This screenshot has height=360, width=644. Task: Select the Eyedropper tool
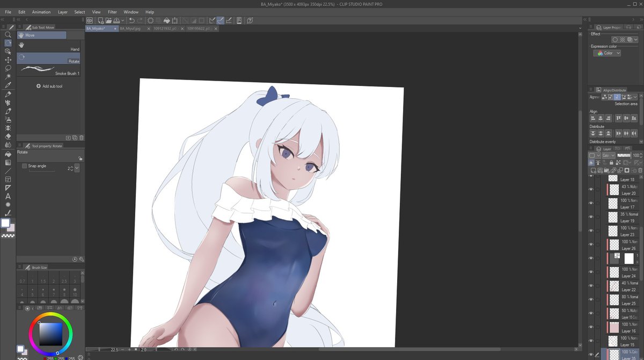tap(8, 85)
